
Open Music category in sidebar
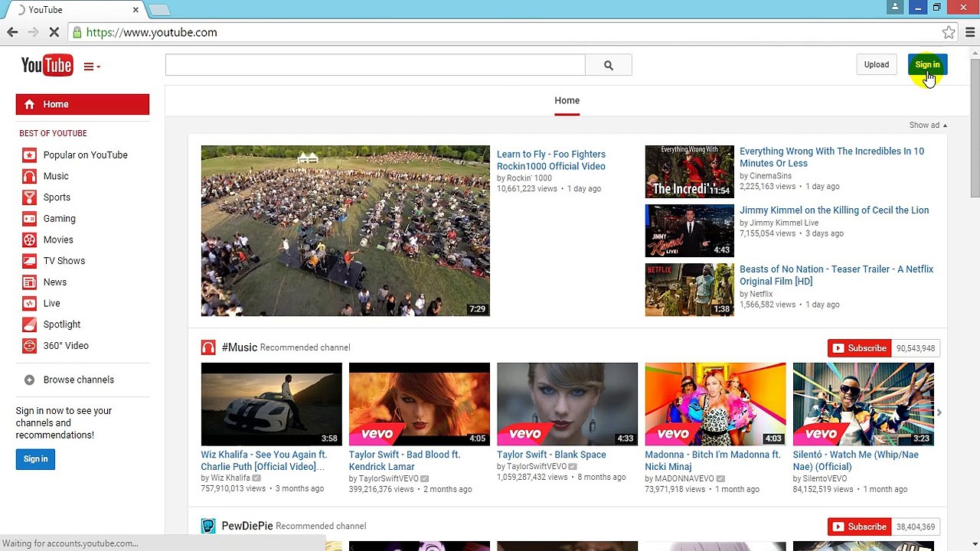click(x=56, y=176)
